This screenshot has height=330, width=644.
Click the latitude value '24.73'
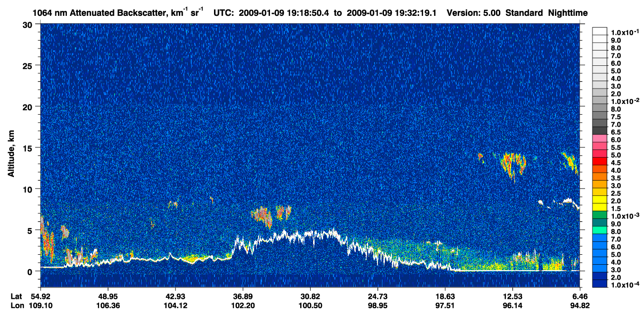377,296
